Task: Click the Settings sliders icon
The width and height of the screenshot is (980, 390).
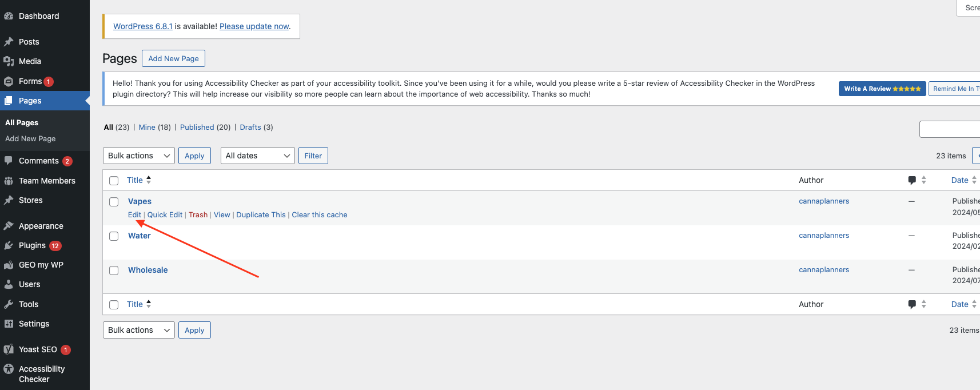Action: (9, 324)
